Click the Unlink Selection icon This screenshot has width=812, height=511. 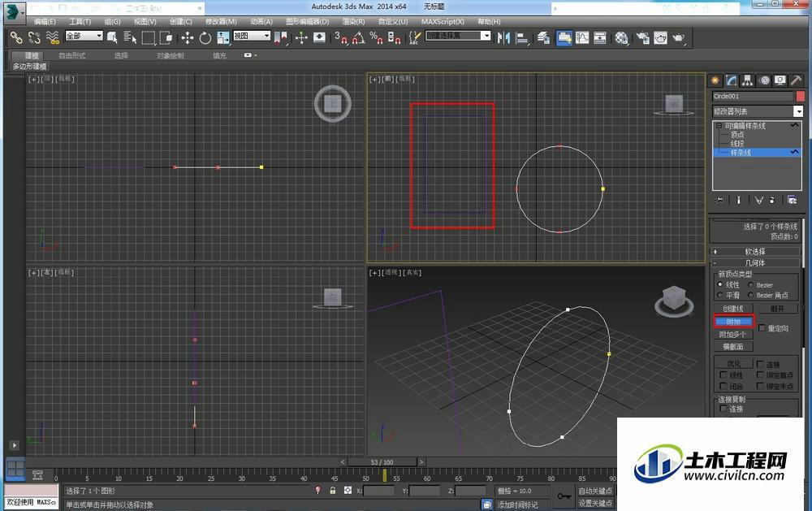pyautogui.click(x=34, y=37)
